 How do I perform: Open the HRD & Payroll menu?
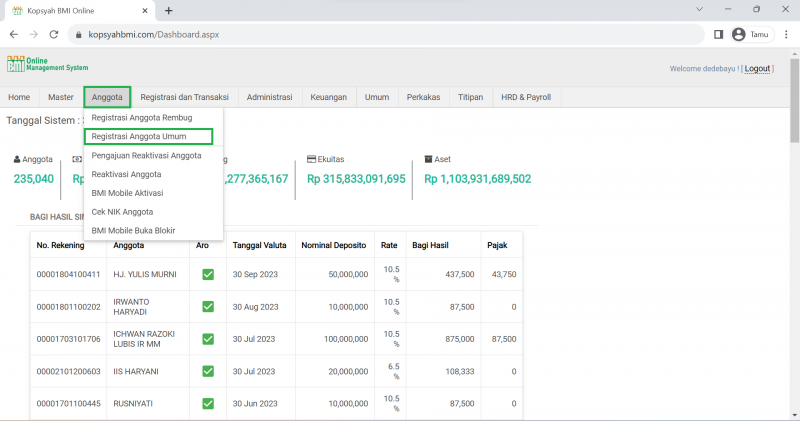(x=526, y=97)
